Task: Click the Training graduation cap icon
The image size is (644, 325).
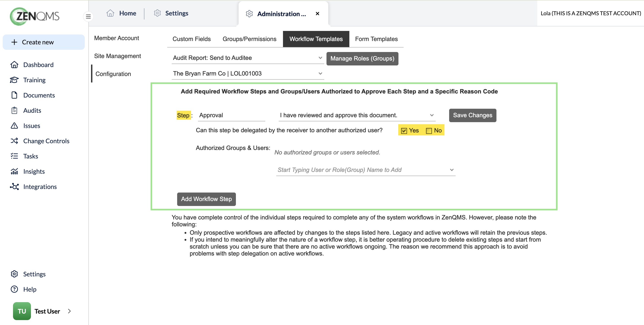Action: (x=14, y=80)
